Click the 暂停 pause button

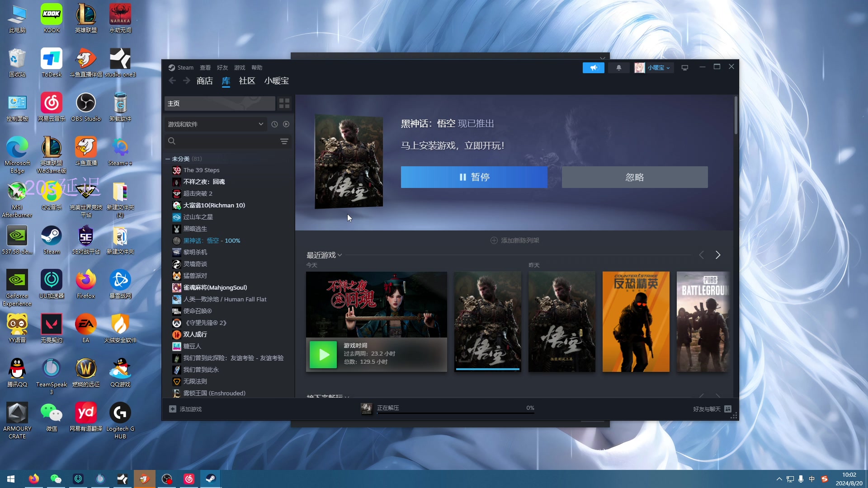(474, 177)
